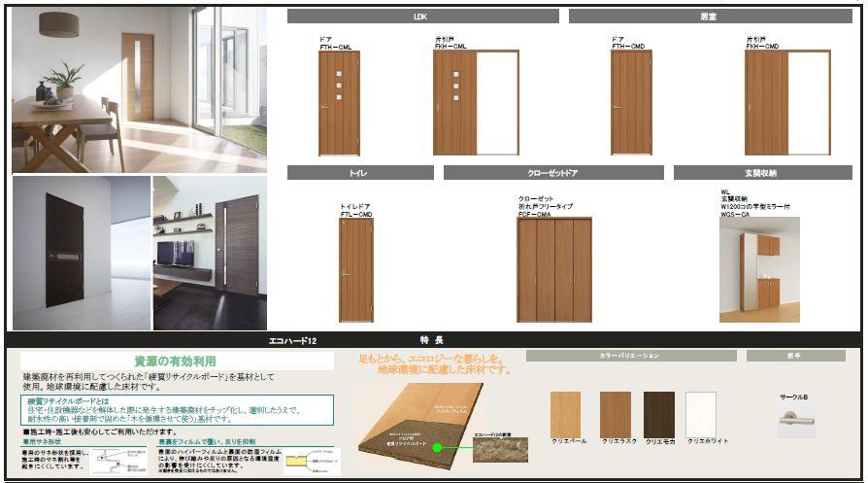868x483 pixels.
Task: Select the クリエホワイト white swatch
Action: coord(701,414)
